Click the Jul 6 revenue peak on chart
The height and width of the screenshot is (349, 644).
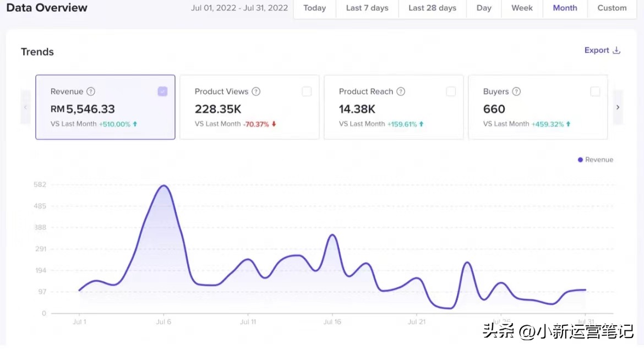163,186
